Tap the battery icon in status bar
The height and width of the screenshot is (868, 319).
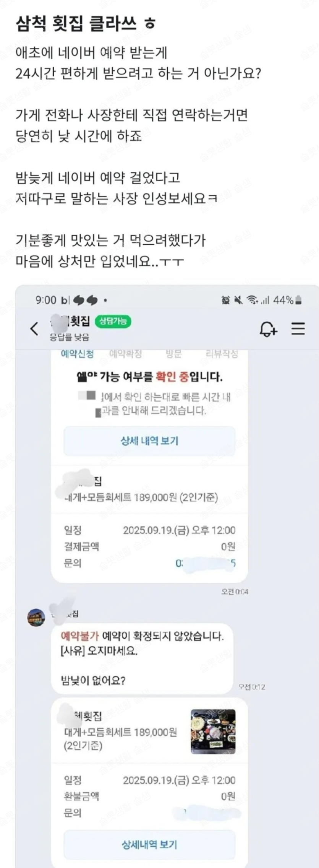pyautogui.click(x=299, y=300)
